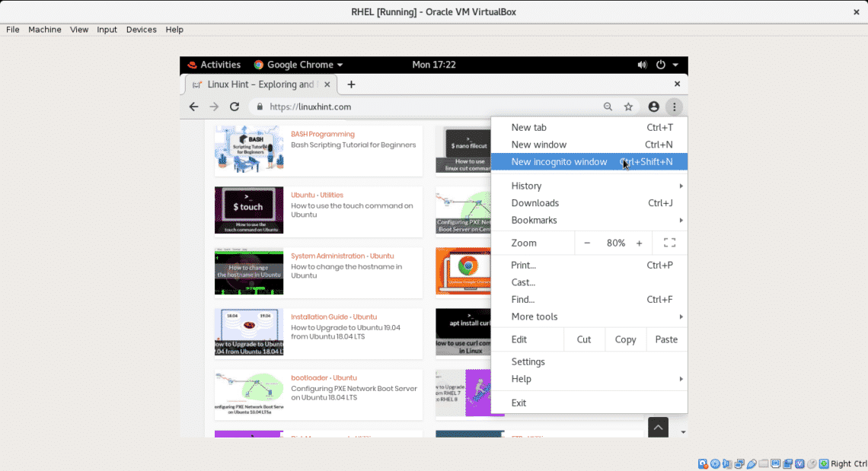Open the Devices menu in VirtualBox
868x471 pixels.
pos(141,30)
